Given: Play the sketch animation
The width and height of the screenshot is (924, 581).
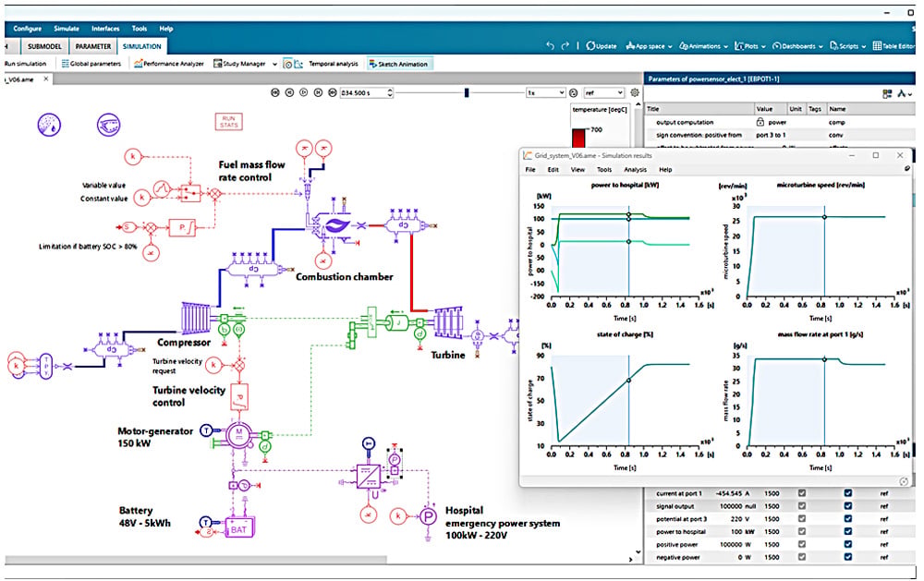Looking at the screenshot, I should point(303,92).
